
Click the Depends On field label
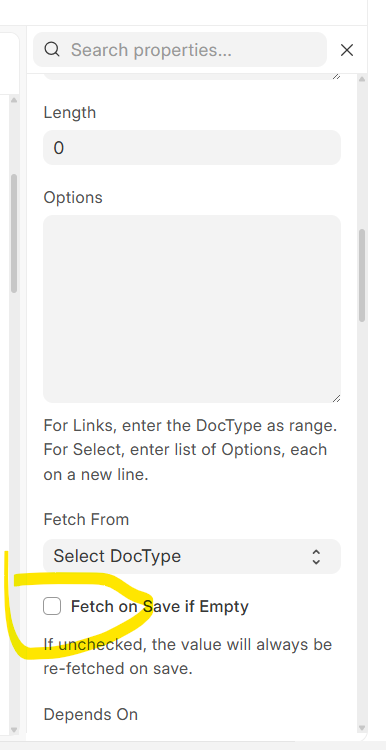90,714
